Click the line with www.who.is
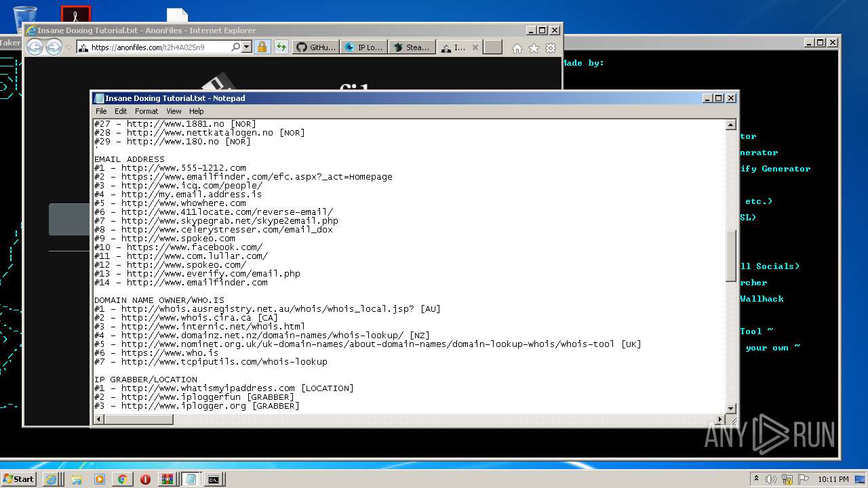Image resolution: width=868 pixels, height=488 pixels. point(157,353)
